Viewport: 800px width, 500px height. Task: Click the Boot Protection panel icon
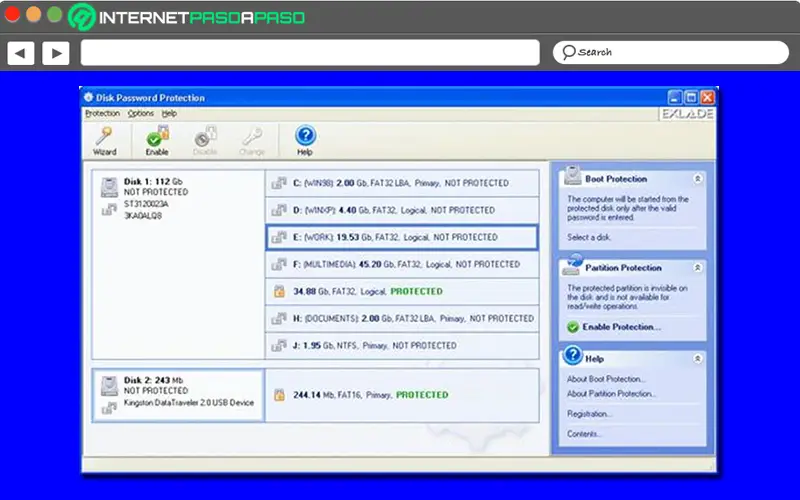coord(572,175)
